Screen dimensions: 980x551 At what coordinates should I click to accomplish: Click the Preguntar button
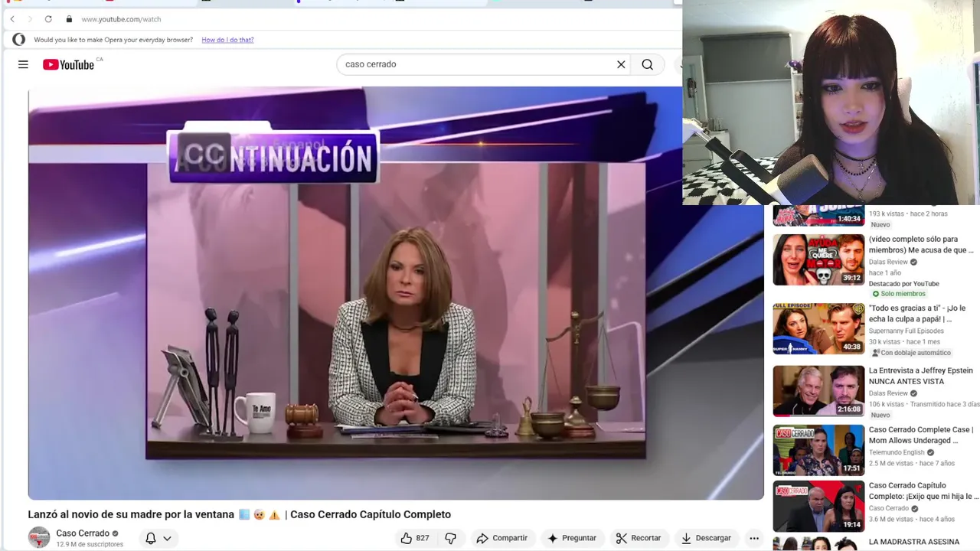[571, 538]
